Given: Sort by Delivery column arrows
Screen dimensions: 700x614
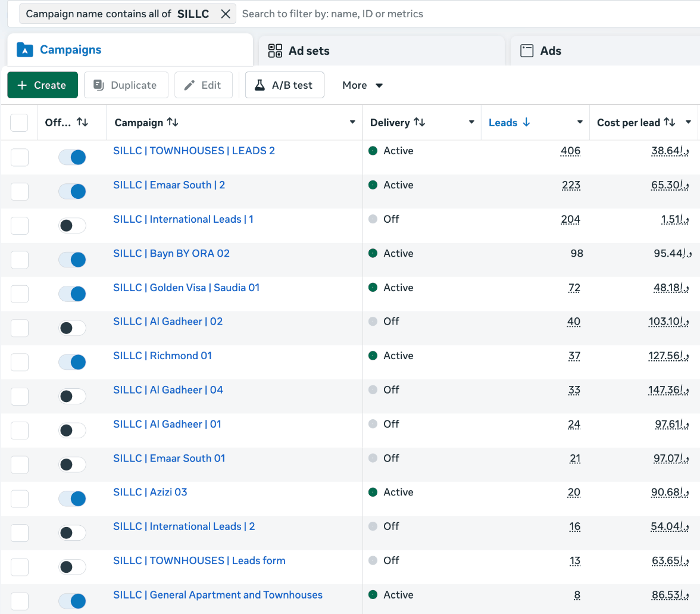Looking at the screenshot, I should pyautogui.click(x=419, y=122).
